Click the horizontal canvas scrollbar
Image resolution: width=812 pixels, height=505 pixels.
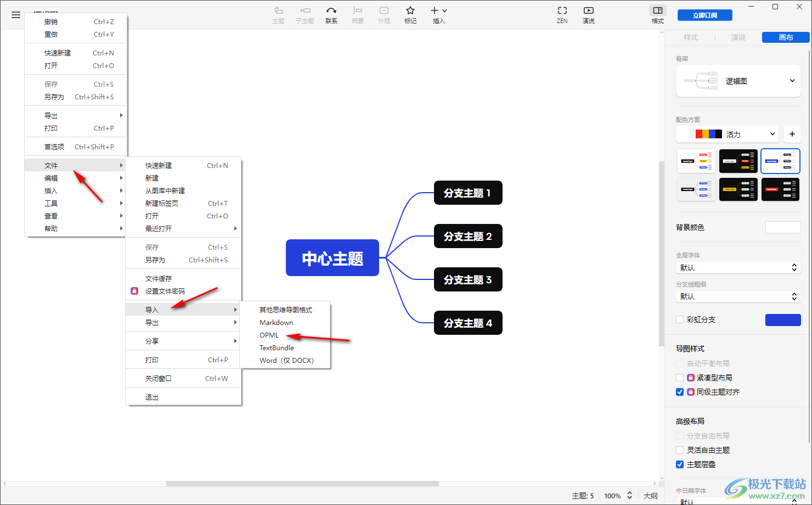coord(302,484)
